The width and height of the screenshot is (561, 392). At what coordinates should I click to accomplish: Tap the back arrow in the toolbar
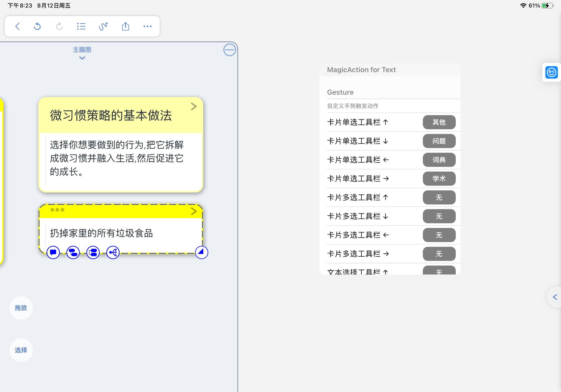point(18,26)
